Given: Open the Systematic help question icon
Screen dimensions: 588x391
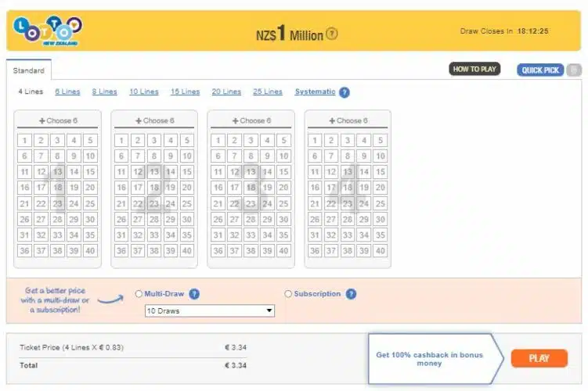Looking at the screenshot, I should (x=345, y=92).
